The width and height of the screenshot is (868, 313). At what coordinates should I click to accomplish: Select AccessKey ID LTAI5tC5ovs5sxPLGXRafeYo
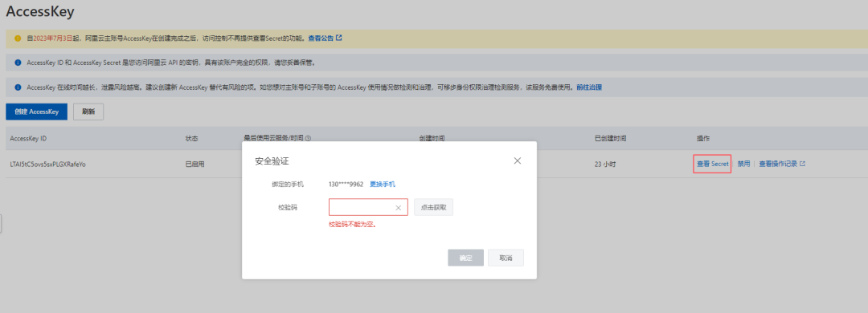[48, 165]
